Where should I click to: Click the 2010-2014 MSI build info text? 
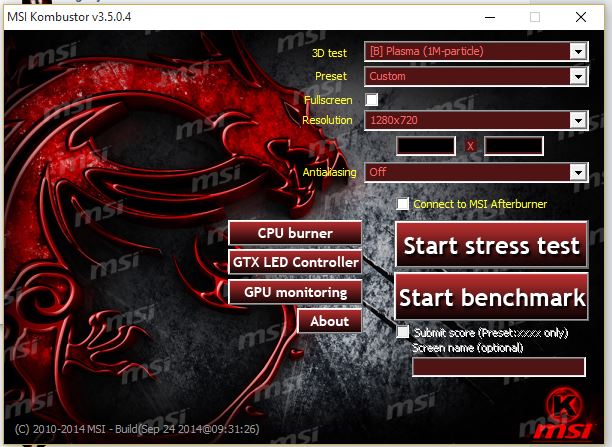pos(137,429)
